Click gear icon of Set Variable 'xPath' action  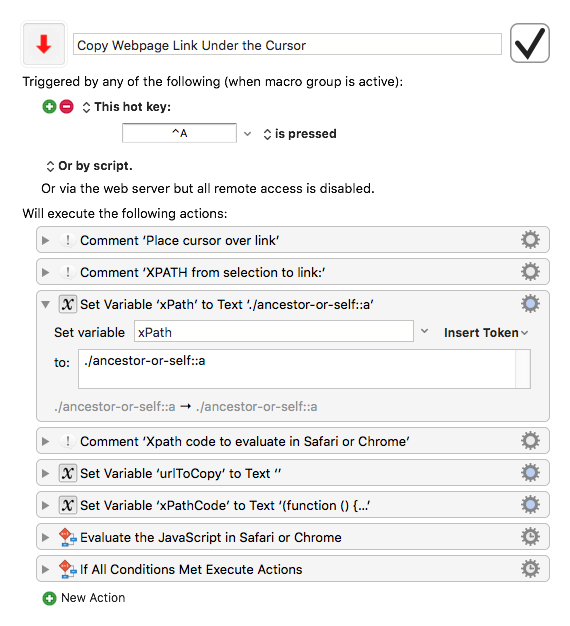coord(530,304)
